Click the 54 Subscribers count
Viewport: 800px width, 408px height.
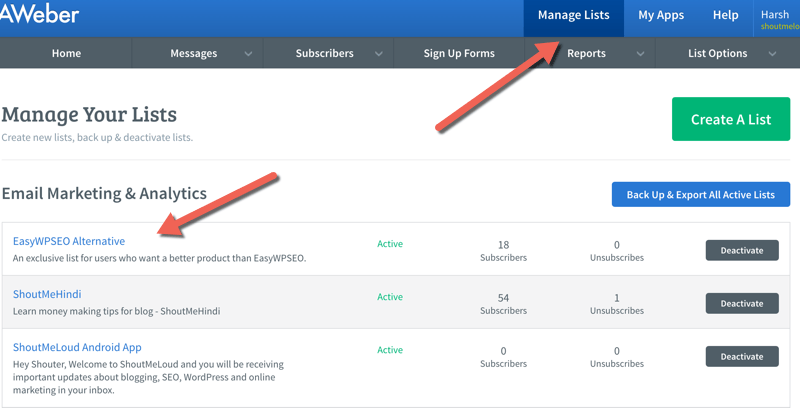coord(504,304)
